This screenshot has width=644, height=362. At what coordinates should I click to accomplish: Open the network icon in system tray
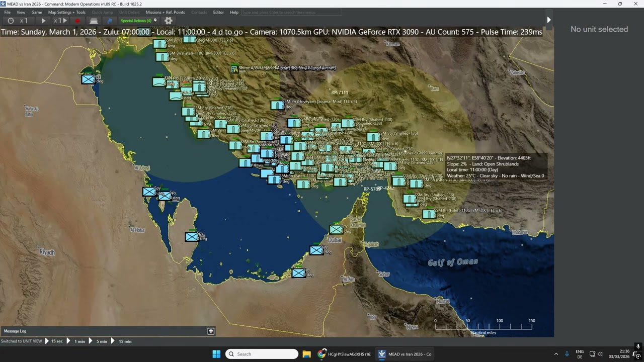pos(592,354)
